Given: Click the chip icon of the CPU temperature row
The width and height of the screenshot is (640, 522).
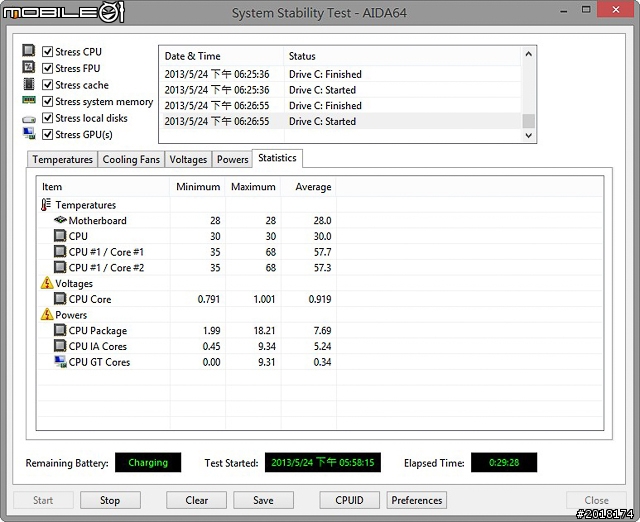Looking at the screenshot, I should [x=60, y=236].
